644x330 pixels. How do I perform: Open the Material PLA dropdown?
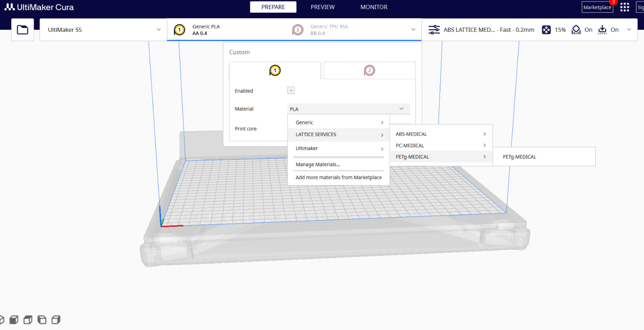click(349, 109)
